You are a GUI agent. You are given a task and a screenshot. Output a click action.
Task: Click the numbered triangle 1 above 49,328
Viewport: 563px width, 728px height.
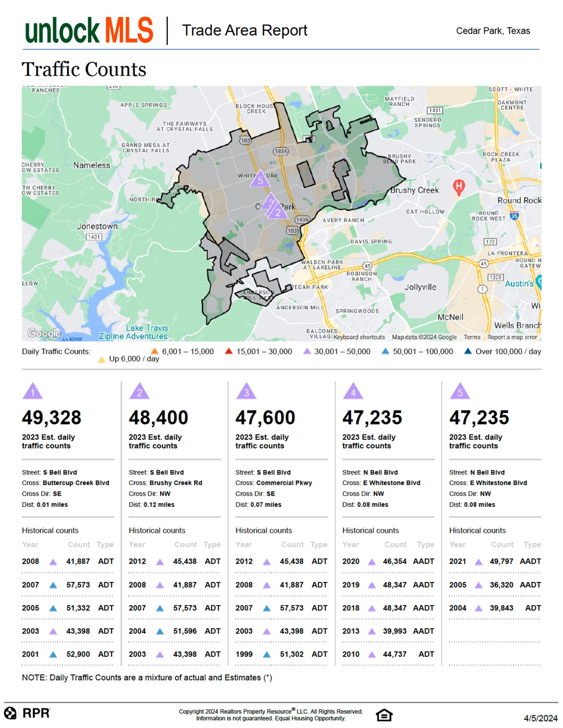[33, 391]
